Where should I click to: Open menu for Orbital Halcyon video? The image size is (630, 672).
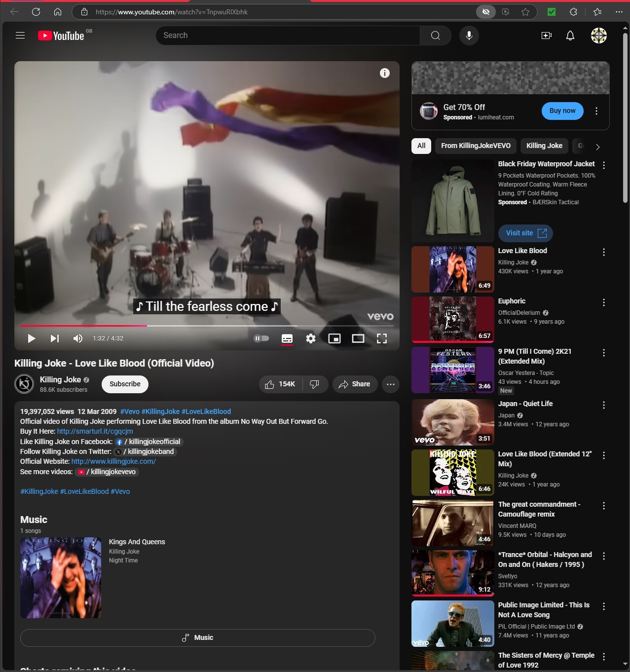point(604,556)
